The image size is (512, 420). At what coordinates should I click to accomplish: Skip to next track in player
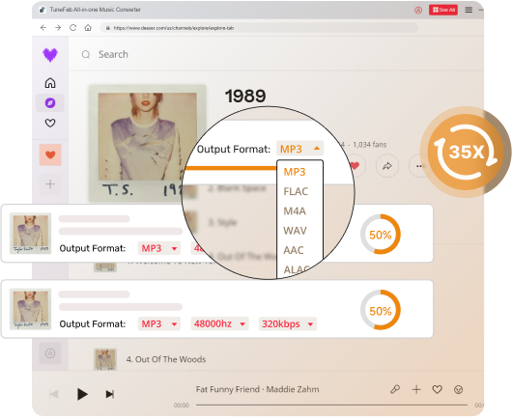110,394
